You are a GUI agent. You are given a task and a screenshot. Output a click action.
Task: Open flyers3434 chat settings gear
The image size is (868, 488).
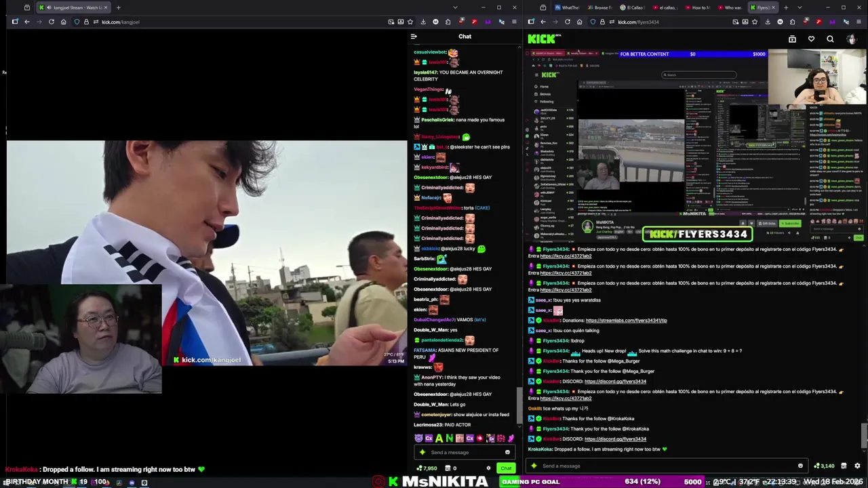[x=857, y=466]
